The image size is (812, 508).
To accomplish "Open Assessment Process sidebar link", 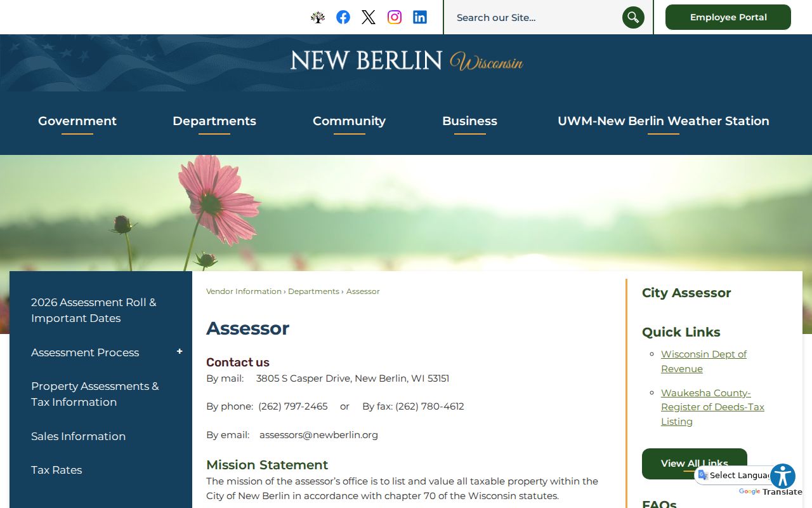I will [85, 352].
